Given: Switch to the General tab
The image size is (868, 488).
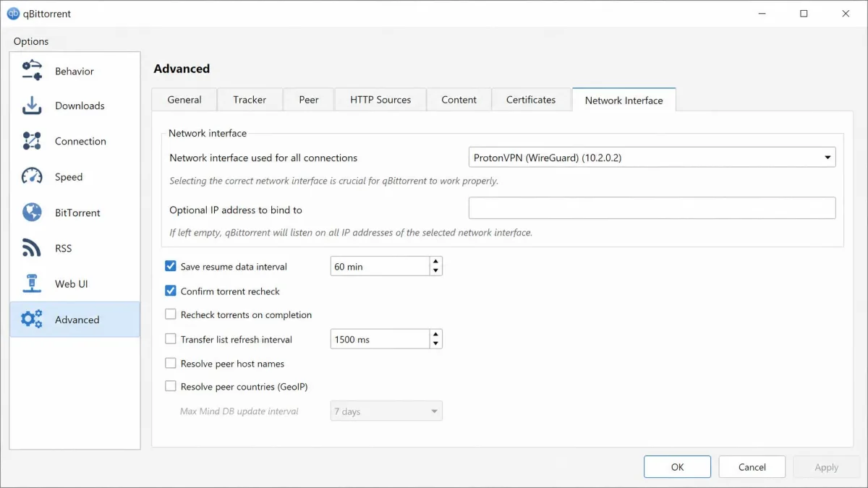Looking at the screenshot, I should (x=184, y=100).
